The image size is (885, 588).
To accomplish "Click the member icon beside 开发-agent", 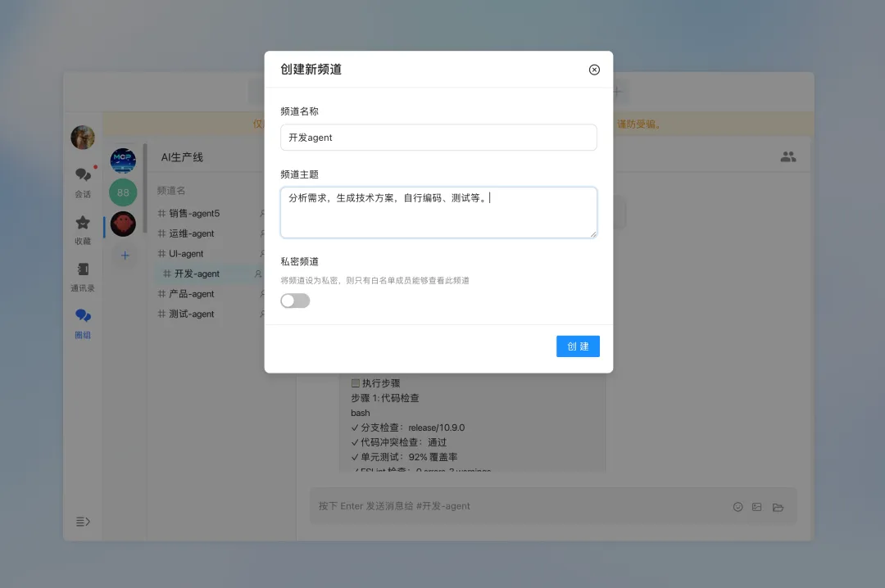I will [x=258, y=274].
